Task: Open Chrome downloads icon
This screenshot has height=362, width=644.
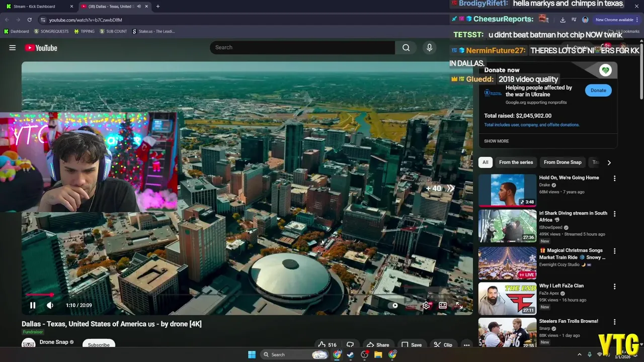Action: click(562, 20)
